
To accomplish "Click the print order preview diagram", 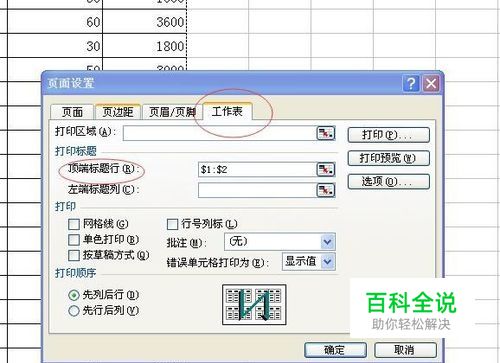I will click(254, 305).
